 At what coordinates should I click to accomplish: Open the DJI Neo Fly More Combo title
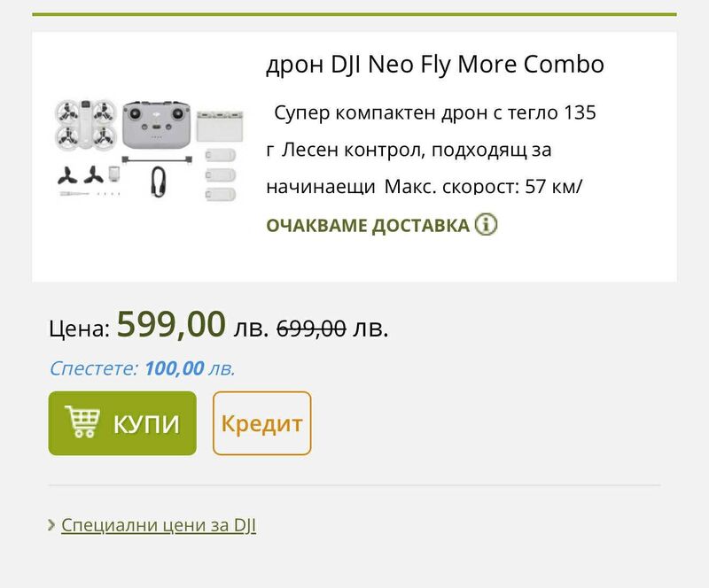tap(434, 65)
